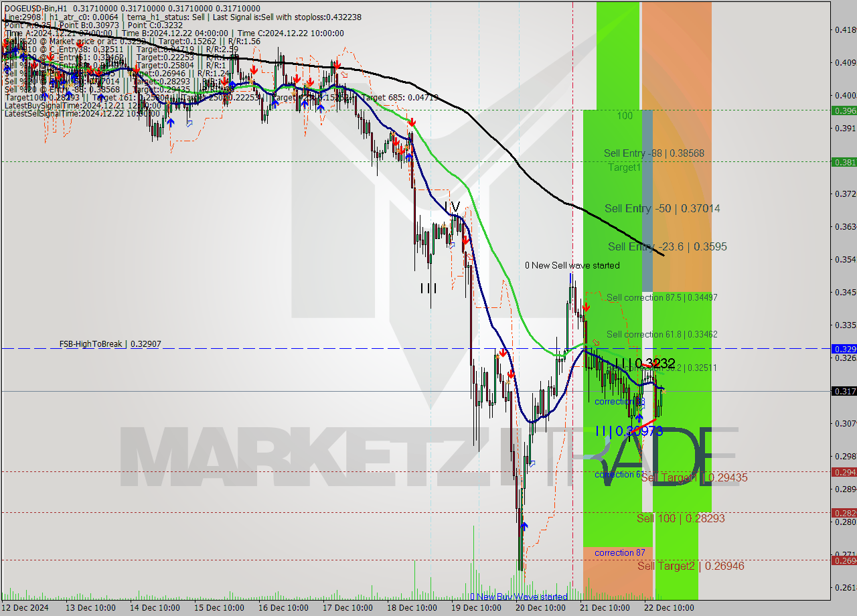Select the '19 Dec 10:00' time label
The image size is (857, 616).
point(475,607)
